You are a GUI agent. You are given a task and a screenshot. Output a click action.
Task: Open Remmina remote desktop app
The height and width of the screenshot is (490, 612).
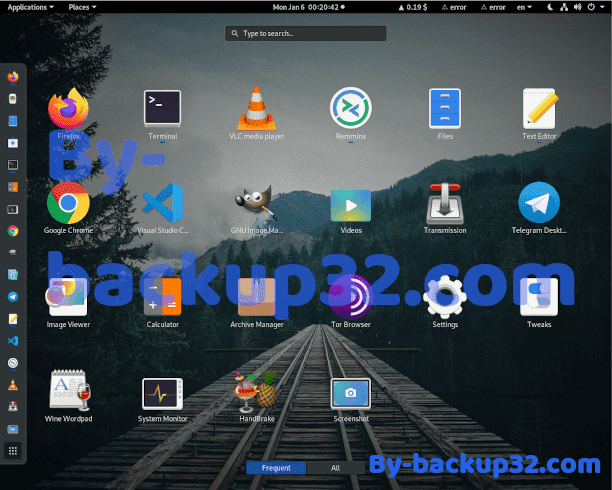[x=350, y=108]
